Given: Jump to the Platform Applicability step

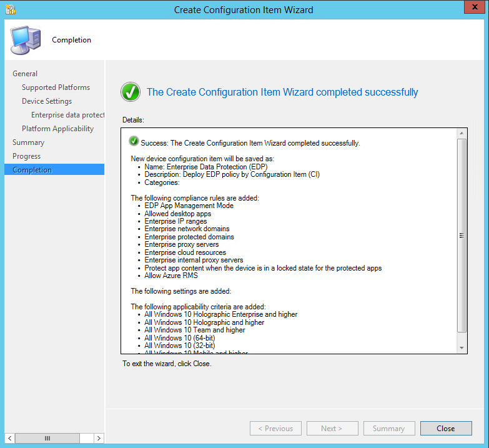Looking at the screenshot, I should 57,129.
